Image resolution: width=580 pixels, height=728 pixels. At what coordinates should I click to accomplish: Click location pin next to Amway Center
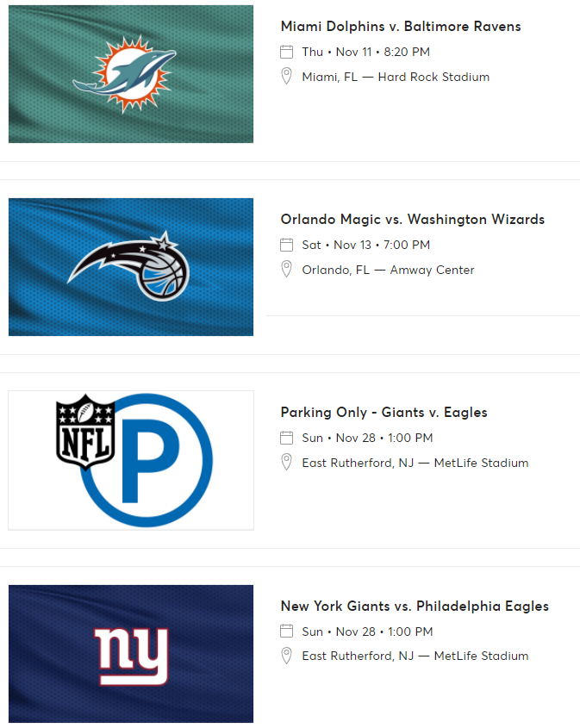287,270
